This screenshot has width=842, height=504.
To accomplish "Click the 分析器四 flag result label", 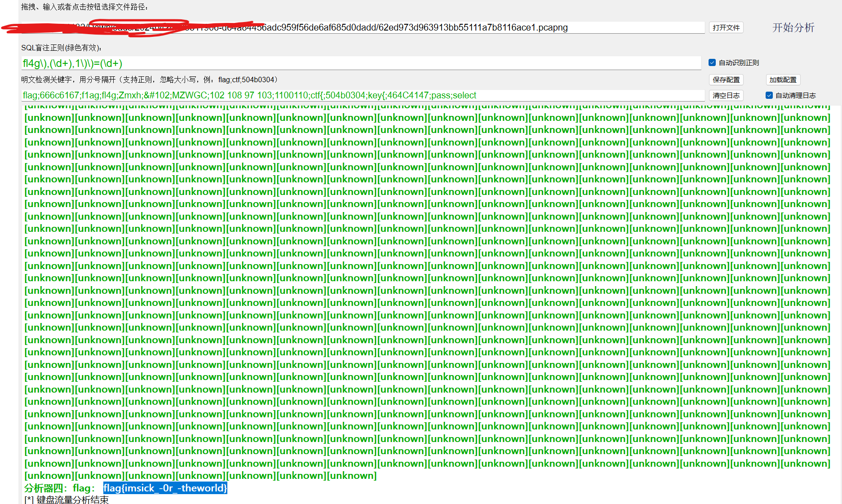I will point(59,488).
